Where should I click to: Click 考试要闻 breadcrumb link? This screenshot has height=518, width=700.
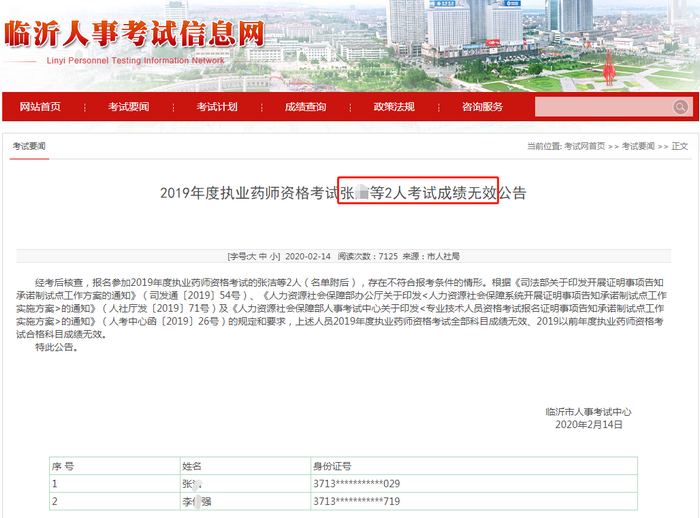coord(638,147)
